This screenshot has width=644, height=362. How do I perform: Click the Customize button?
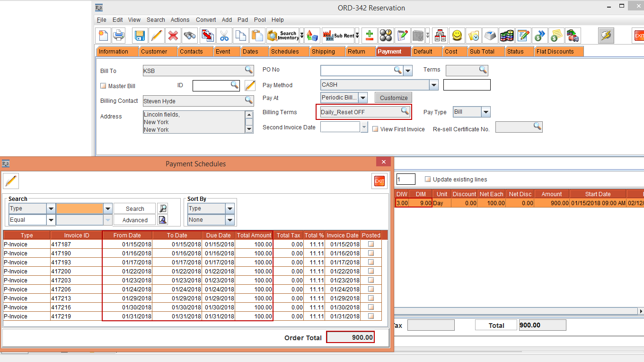pyautogui.click(x=394, y=98)
